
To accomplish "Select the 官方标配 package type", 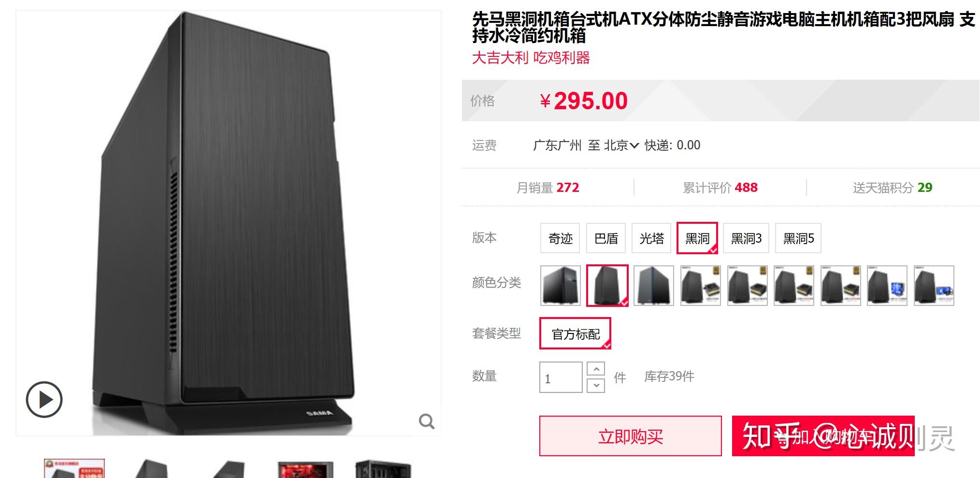I will coord(576,333).
